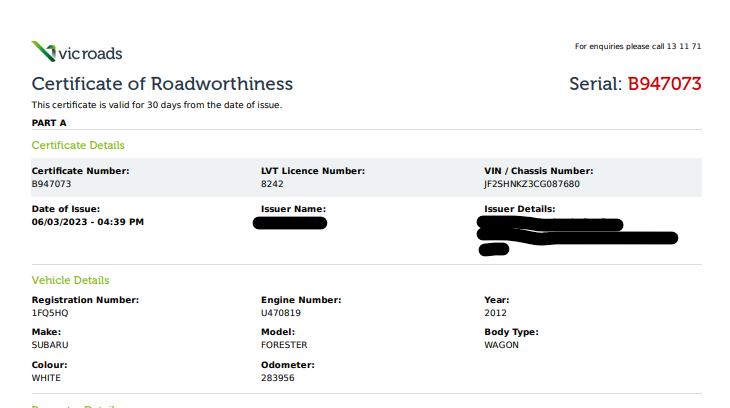Click the model value FORESTER
This screenshot has width=730, height=408.
click(284, 345)
